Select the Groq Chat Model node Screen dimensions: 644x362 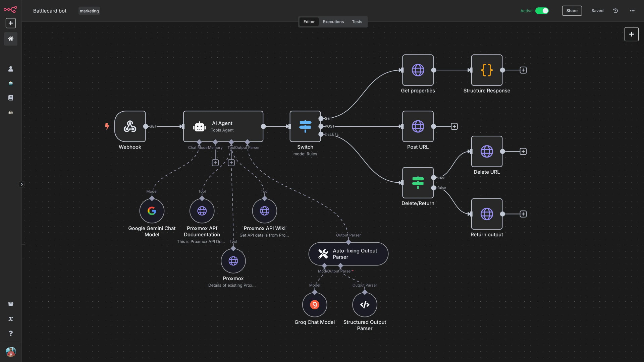pyautogui.click(x=314, y=305)
